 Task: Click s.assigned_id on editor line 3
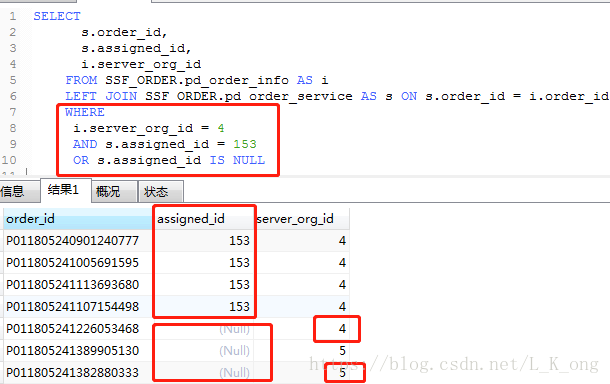[x=136, y=48]
